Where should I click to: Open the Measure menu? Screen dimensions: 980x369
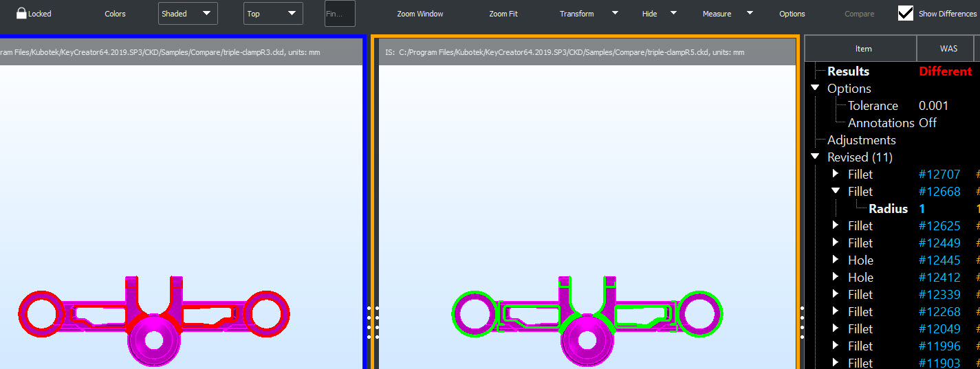tap(728, 14)
